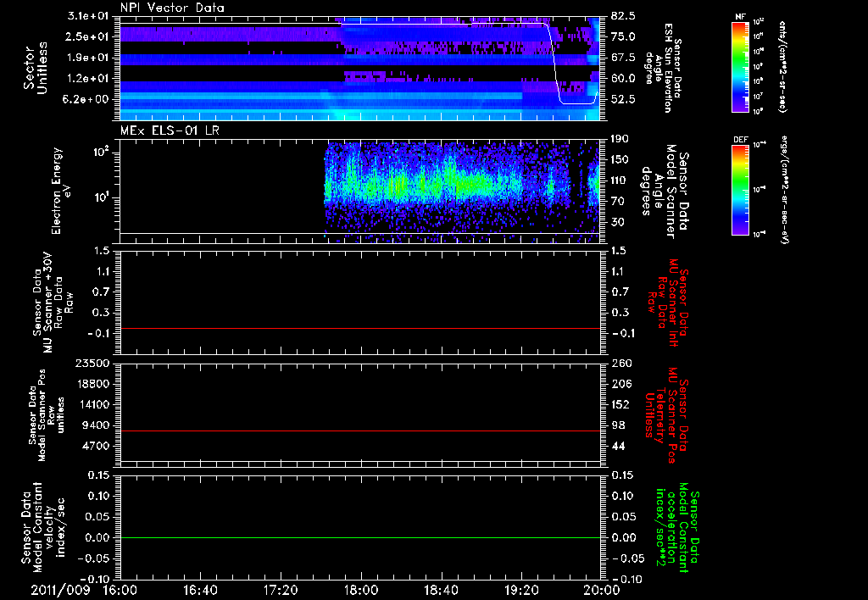Click the "Sector Unitless" axis label

tap(36, 68)
